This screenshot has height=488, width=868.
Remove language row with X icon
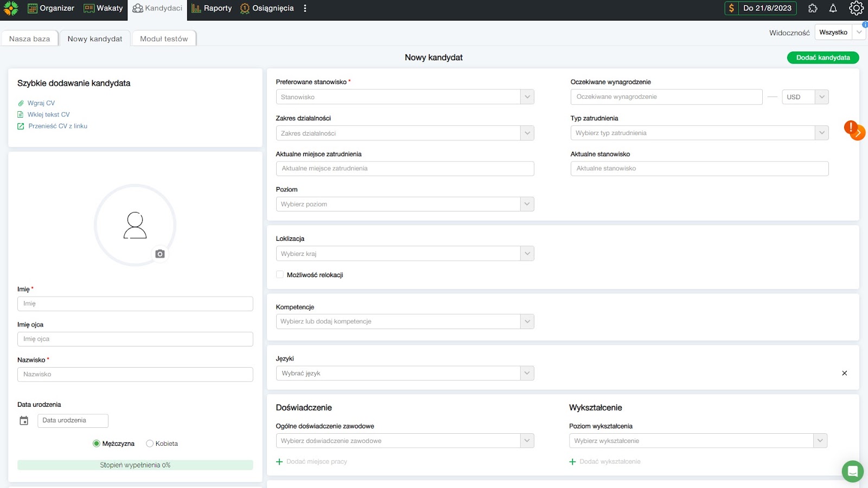pos(844,373)
